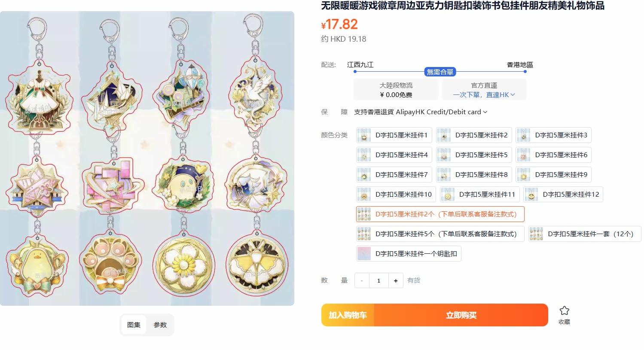Expand 一次下單，直達HK shipping dropdown

point(484,94)
